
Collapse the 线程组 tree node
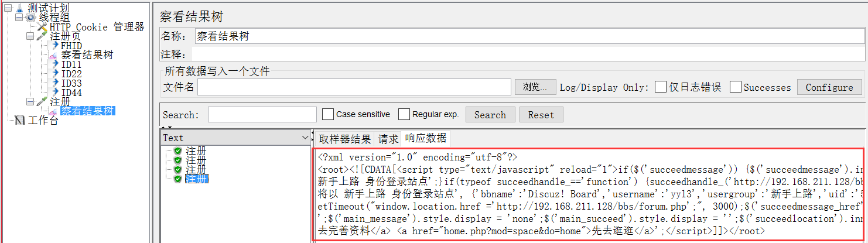tap(19, 18)
